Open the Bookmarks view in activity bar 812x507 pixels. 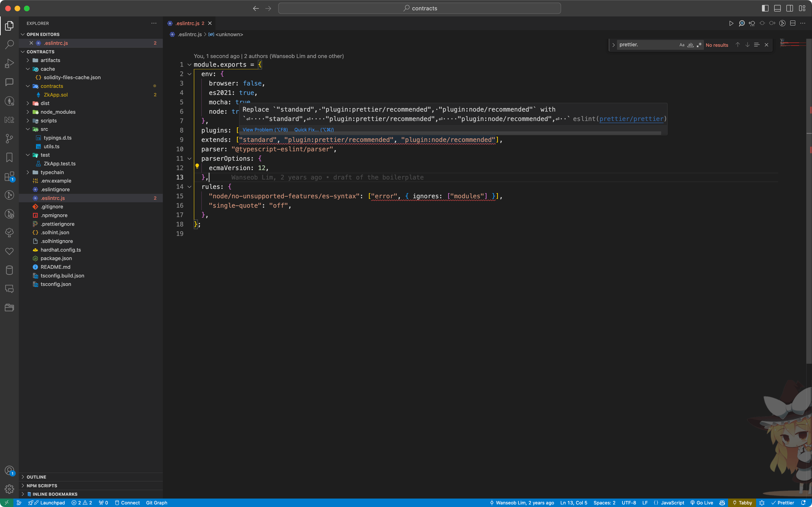coord(9,157)
